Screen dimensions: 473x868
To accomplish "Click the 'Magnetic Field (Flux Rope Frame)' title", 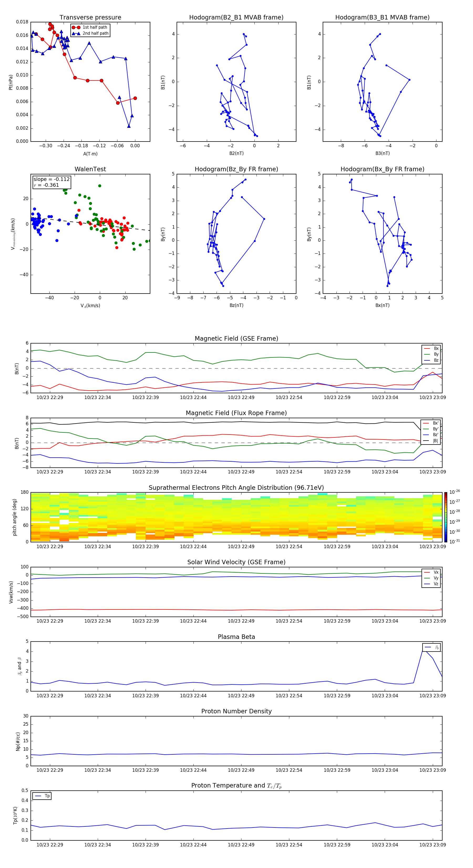I will coord(236,413).
